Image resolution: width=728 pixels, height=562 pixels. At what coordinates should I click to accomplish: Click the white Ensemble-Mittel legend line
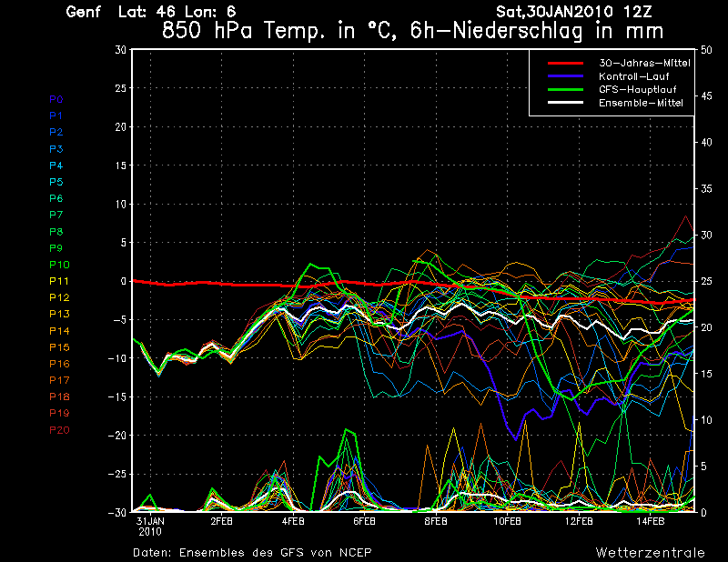click(x=565, y=103)
